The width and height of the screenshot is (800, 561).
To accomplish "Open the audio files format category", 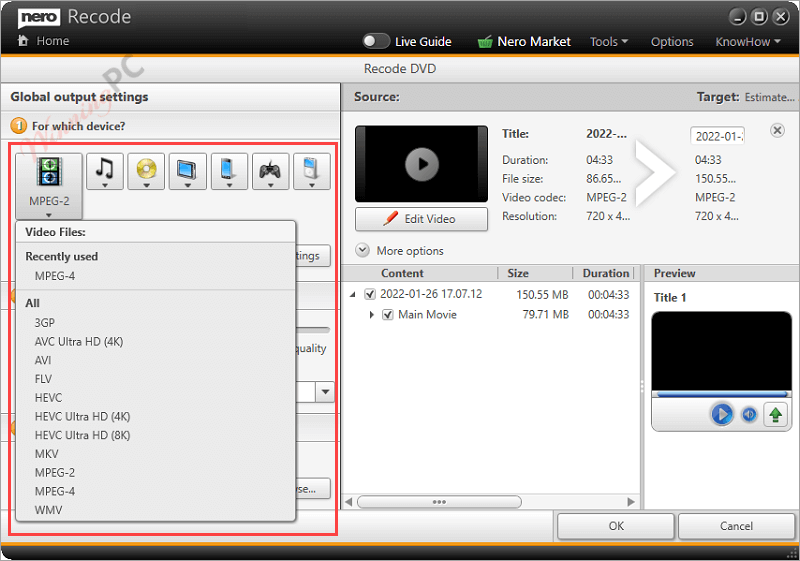I will point(105,172).
